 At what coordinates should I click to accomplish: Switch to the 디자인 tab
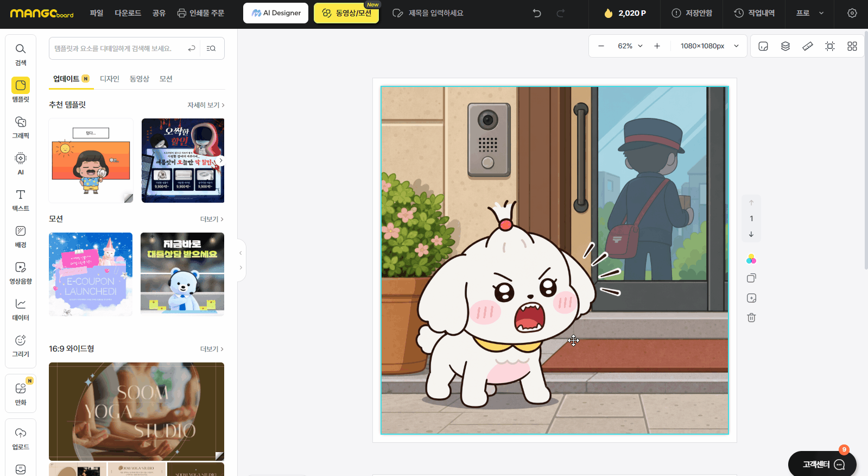point(110,79)
